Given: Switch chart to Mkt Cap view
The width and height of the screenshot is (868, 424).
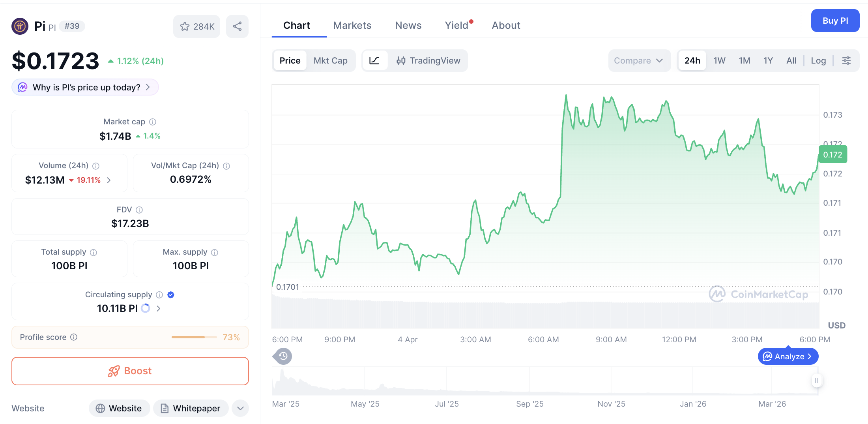Looking at the screenshot, I should pyautogui.click(x=331, y=60).
